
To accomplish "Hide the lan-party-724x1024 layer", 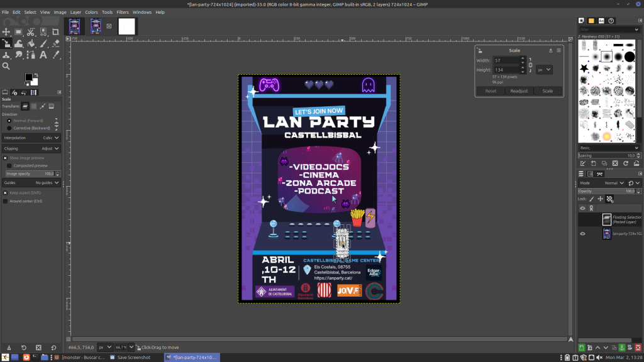I will coord(582,234).
